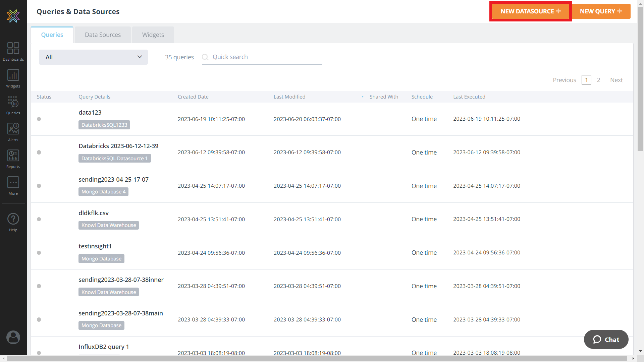Click the Mongo Database 4 tag
The image size is (644, 362).
tap(103, 192)
